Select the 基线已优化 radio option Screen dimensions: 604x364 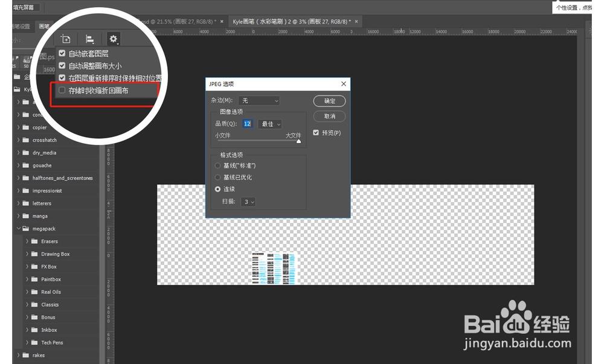coord(217,177)
